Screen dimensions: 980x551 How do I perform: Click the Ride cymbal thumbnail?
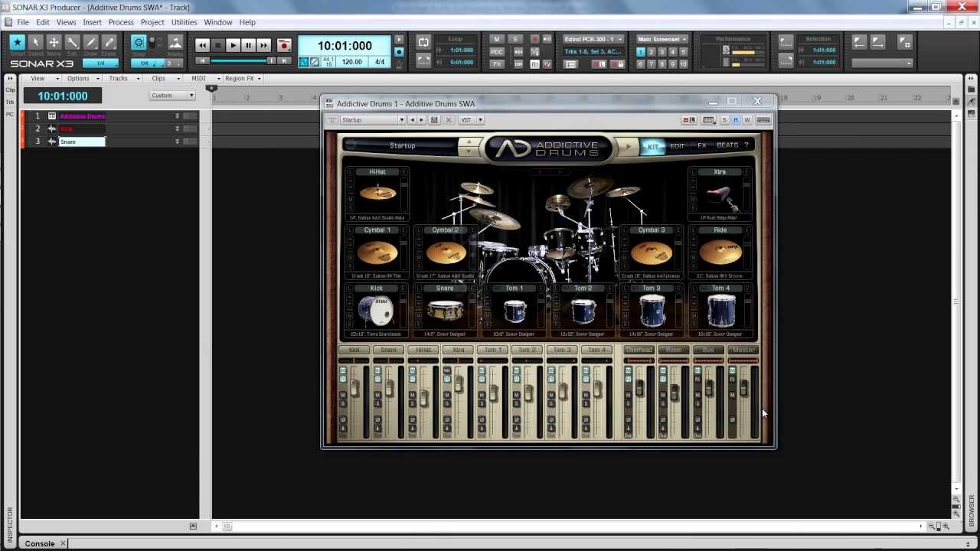click(720, 253)
